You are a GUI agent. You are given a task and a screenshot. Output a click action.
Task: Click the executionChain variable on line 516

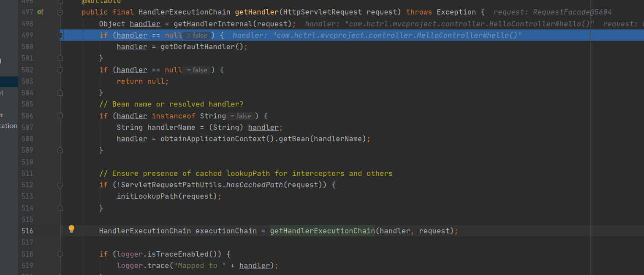click(226, 231)
